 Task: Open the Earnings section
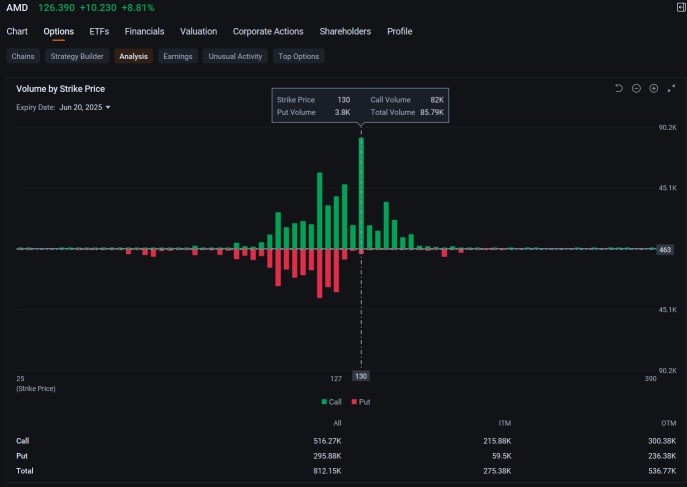pyautogui.click(x=178, y=56)
